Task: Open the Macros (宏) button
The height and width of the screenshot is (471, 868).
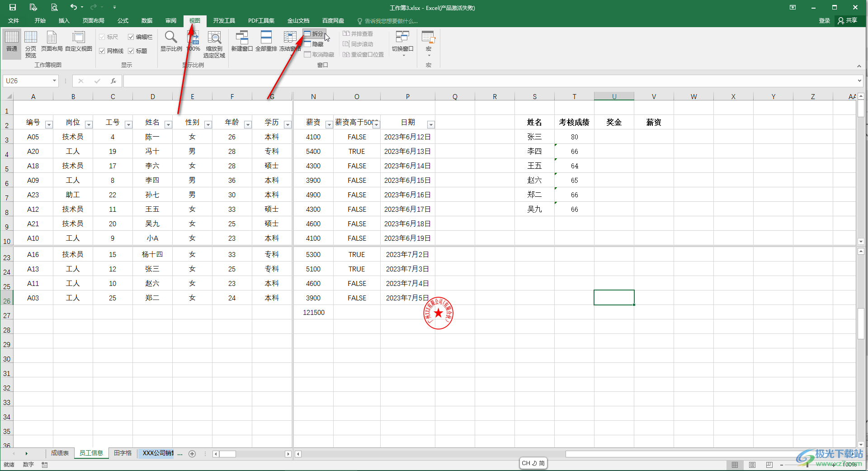Action: 428,43
